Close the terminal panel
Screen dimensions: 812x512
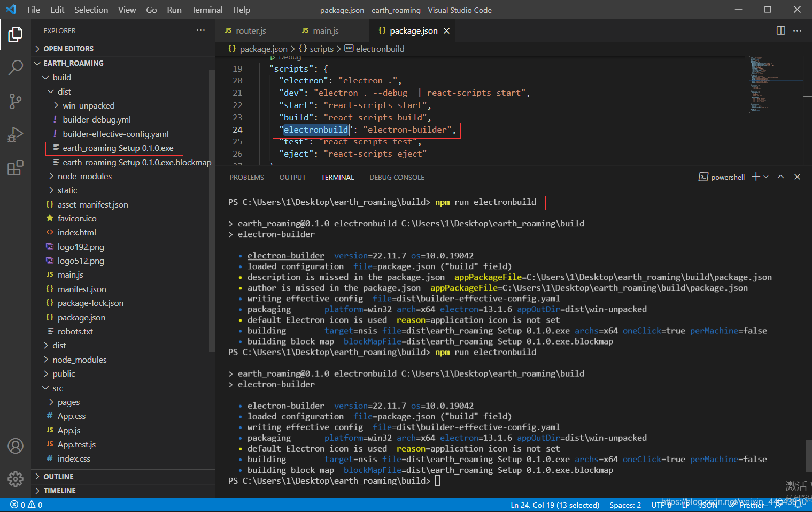pyautogui.click(x=797, y=177)
